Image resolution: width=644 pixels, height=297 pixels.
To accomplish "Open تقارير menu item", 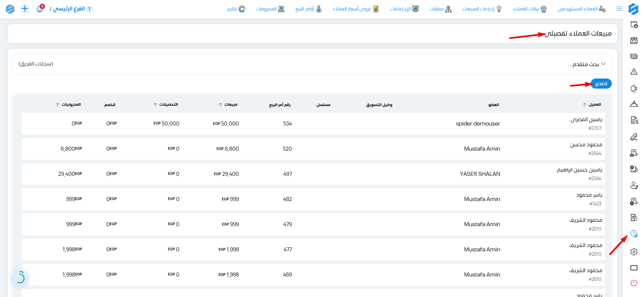I will 236,9.
